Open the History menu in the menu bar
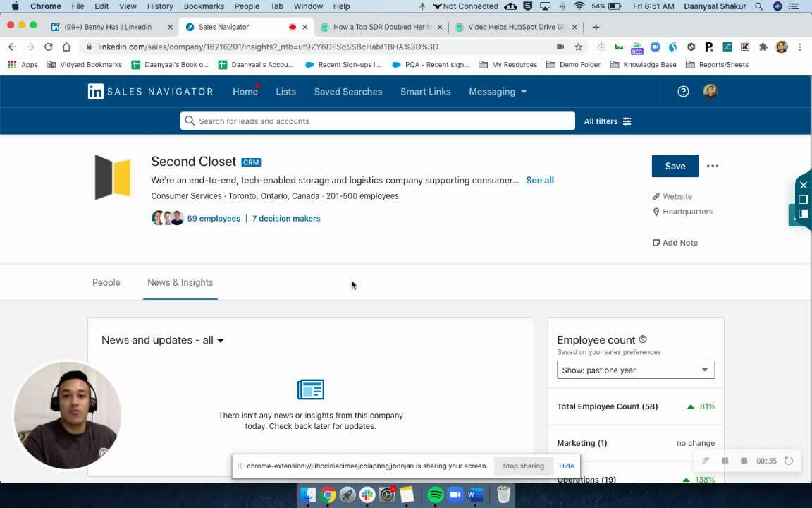Image resolution: width=812 pixels, height=508 pixels. click(x=160, y=6)
